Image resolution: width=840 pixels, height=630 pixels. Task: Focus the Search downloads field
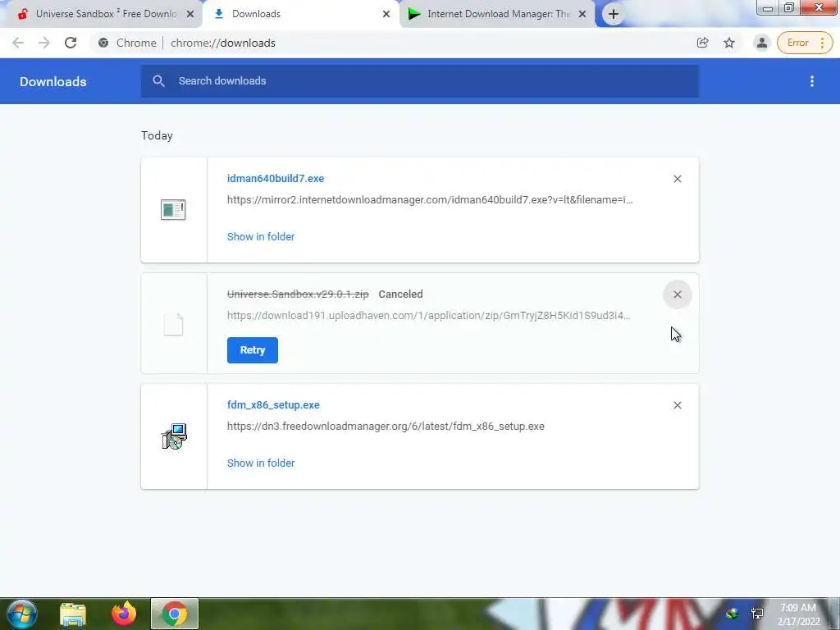420,81
